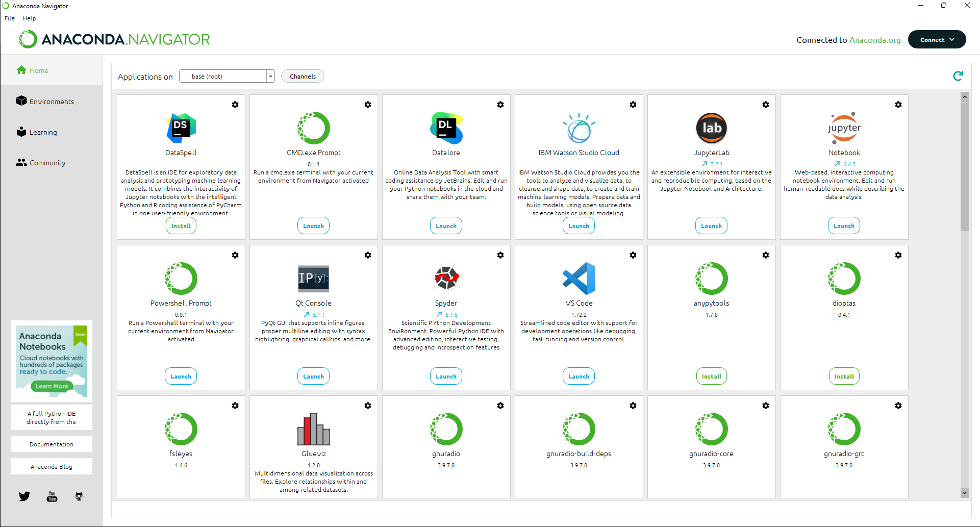Image resolution: width=980 pixels, height=527 pixels.
Task: Click the IBM Watson Studio Cloud icon
Action: point(579,128)
